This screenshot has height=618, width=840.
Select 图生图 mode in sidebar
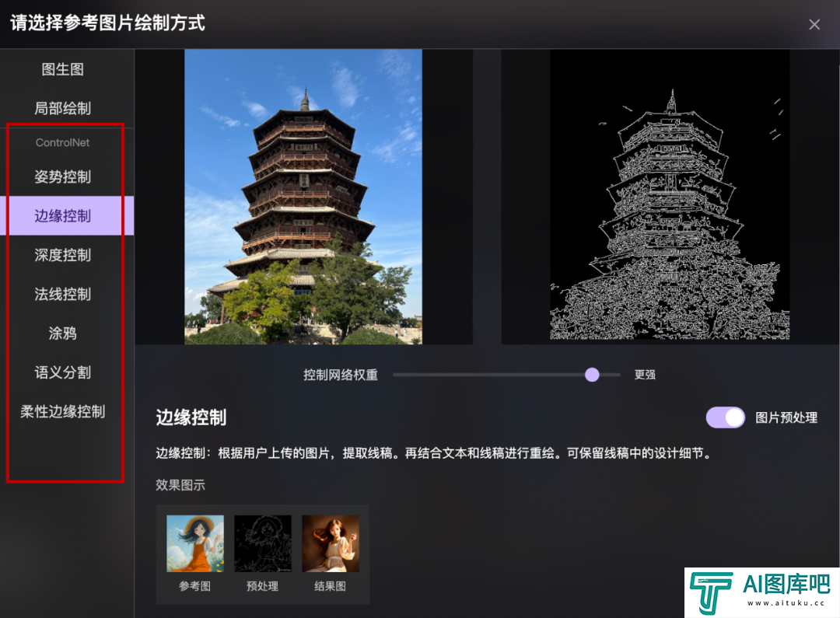(62, 69)
